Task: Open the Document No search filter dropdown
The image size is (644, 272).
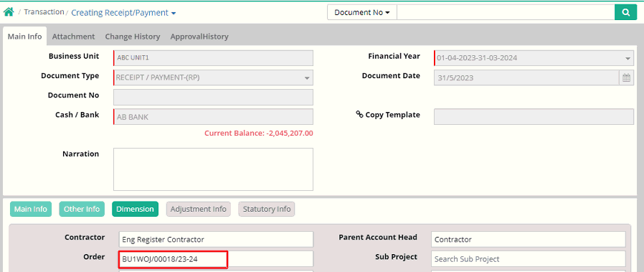Action: pos(362,12)
